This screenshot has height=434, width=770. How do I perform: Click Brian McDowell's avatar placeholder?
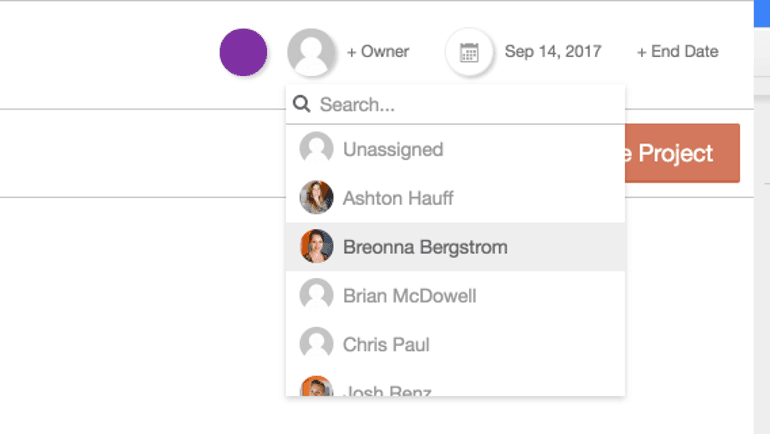point(316,295)
